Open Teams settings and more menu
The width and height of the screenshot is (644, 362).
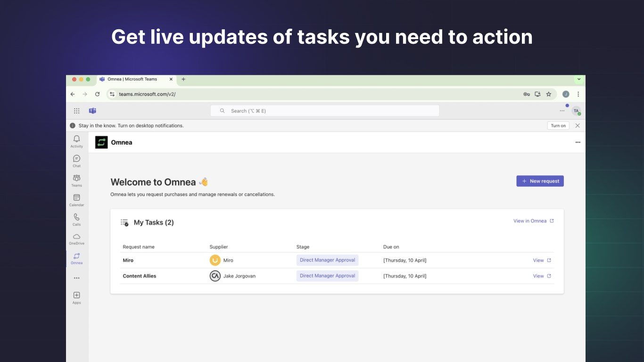[562, 111]
